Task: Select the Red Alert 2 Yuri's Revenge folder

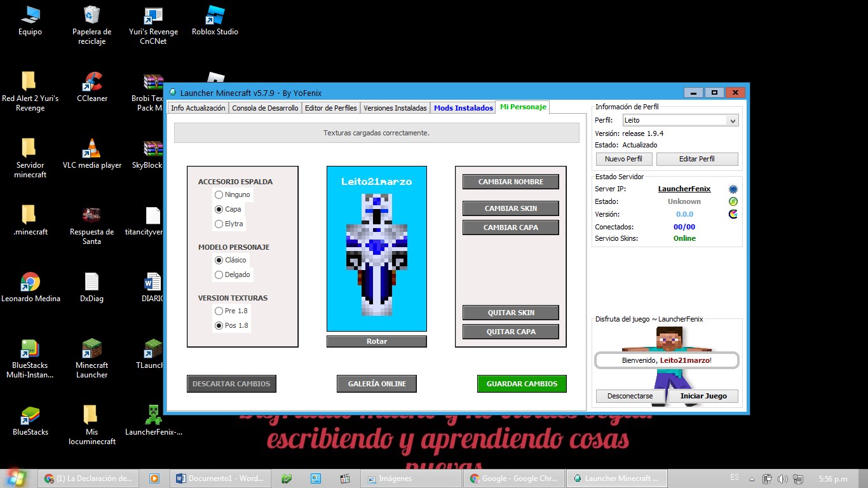Action: pyautogui.click(x=30, y=92)
